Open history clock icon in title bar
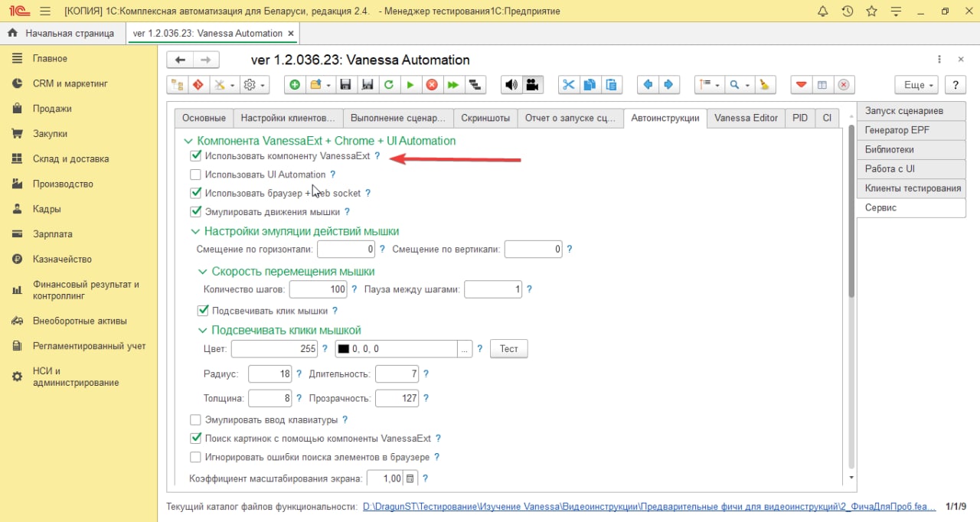The image size is (980, 522). tap(847, 11)
